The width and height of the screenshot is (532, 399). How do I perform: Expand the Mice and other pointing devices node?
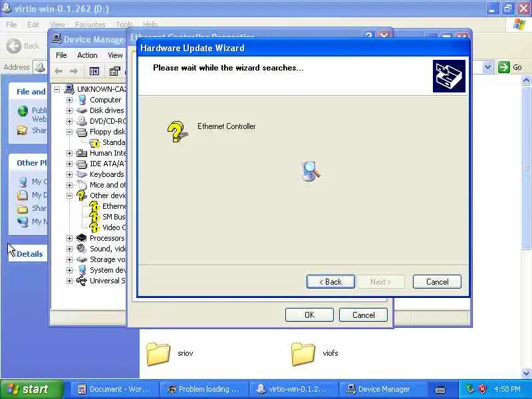point(69,186)
